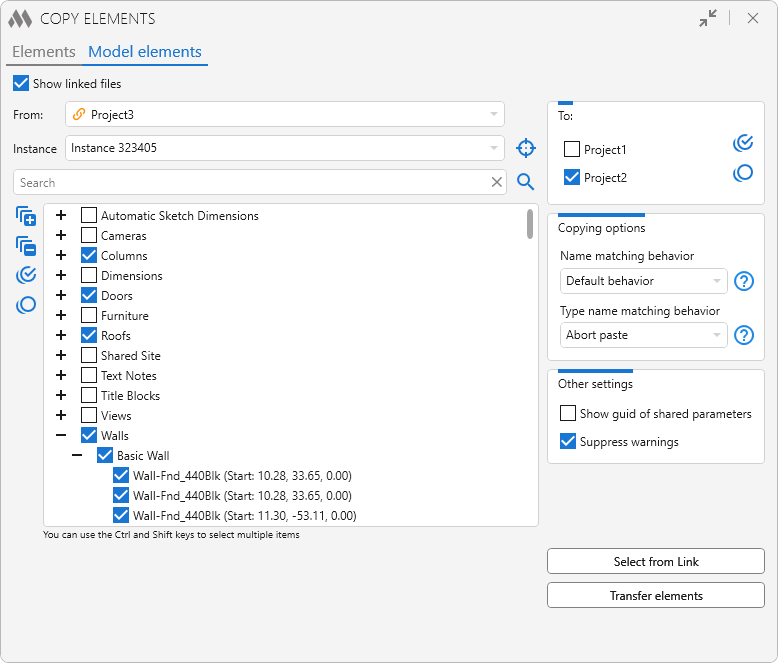Click uncheck all icon beside element tree
This screenshot has height=663, width=778.
[26, 305]
